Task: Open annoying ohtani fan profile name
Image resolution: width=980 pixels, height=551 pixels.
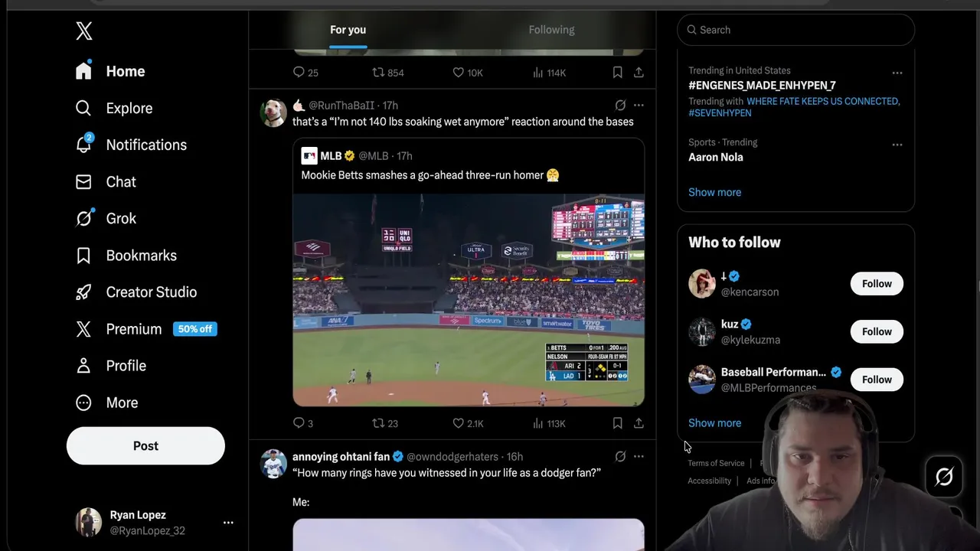Action: (341, 457)
